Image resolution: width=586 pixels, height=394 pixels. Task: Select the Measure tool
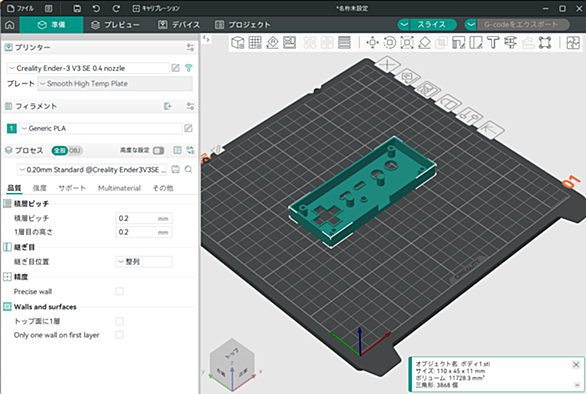(x=511, y=43)
